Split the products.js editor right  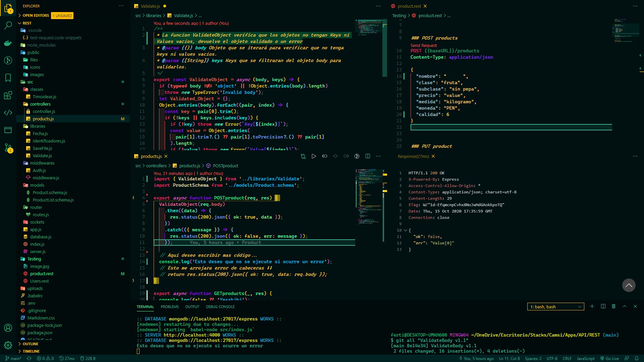368,156
